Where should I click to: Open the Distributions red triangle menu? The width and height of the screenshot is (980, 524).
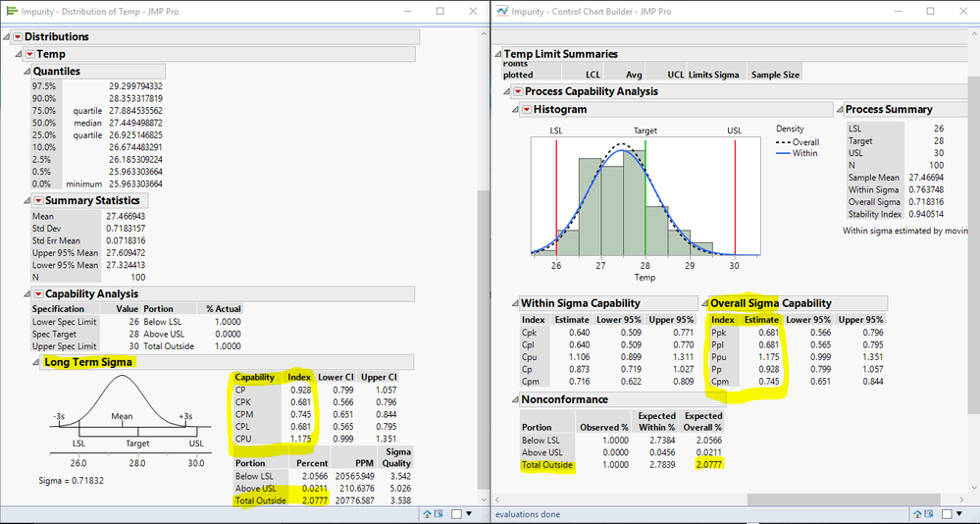[18, 37]
